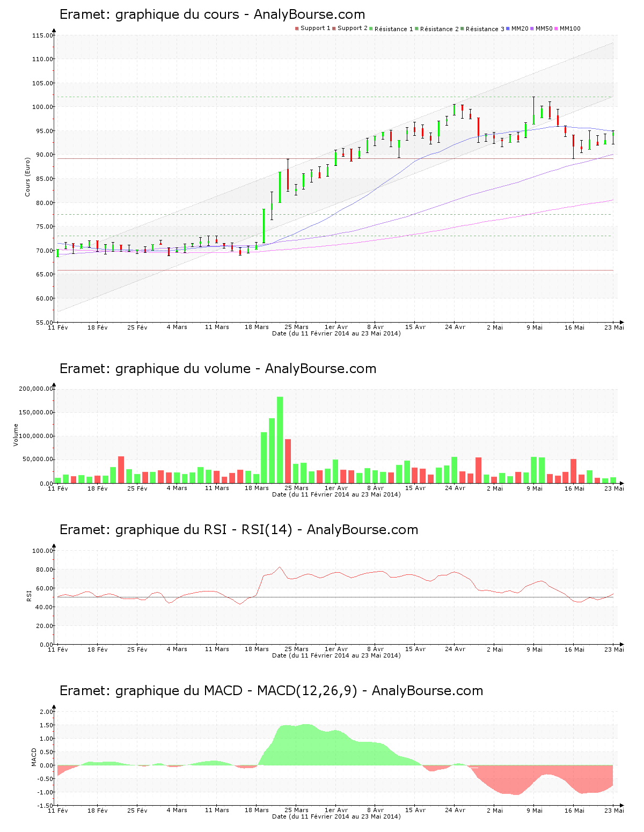Click the 2.00 value on MACD axis
The height and width of the screenshot is (832, 644).
click(x=46, y=712)
